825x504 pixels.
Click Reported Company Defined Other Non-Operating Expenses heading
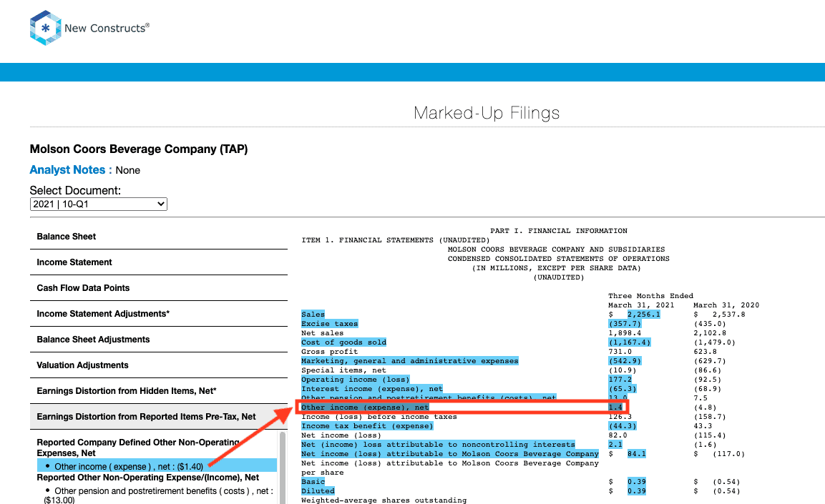pyautogui.click(x=138, y=448)
